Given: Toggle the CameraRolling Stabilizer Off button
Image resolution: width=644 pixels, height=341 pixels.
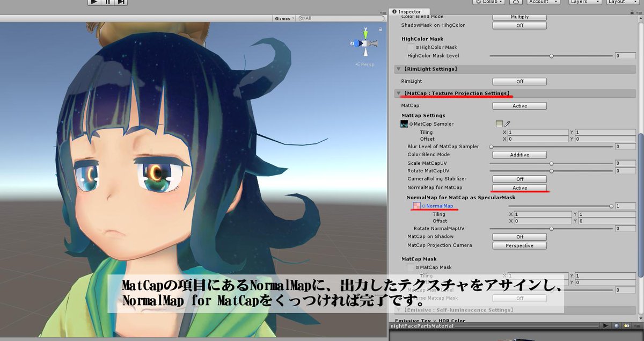Looking at the screenshot, I should click(519, 179).
